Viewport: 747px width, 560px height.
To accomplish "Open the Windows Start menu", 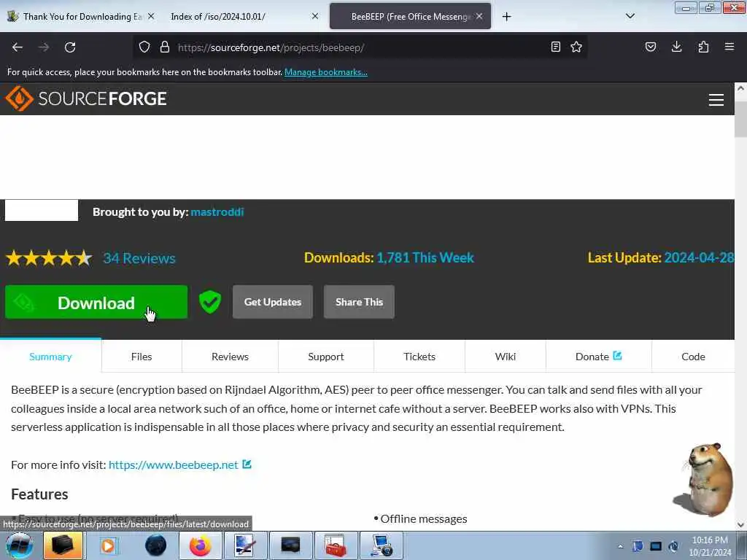I will point(20,545).
